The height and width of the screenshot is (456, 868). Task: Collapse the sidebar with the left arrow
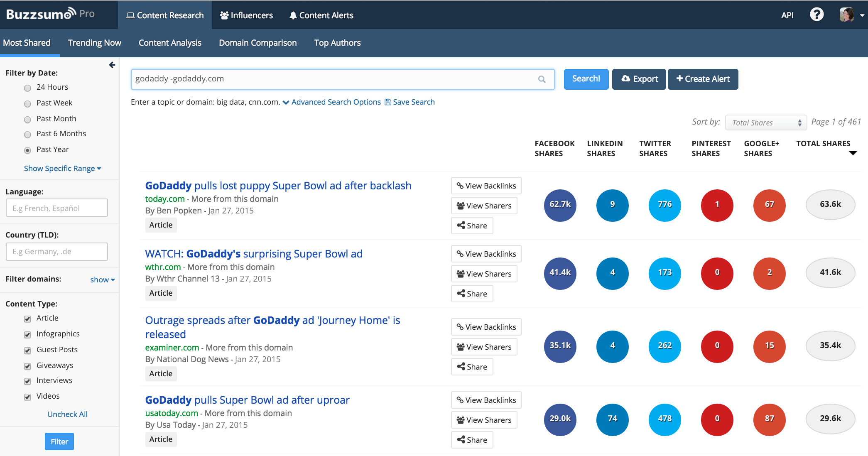coord(112,65)
